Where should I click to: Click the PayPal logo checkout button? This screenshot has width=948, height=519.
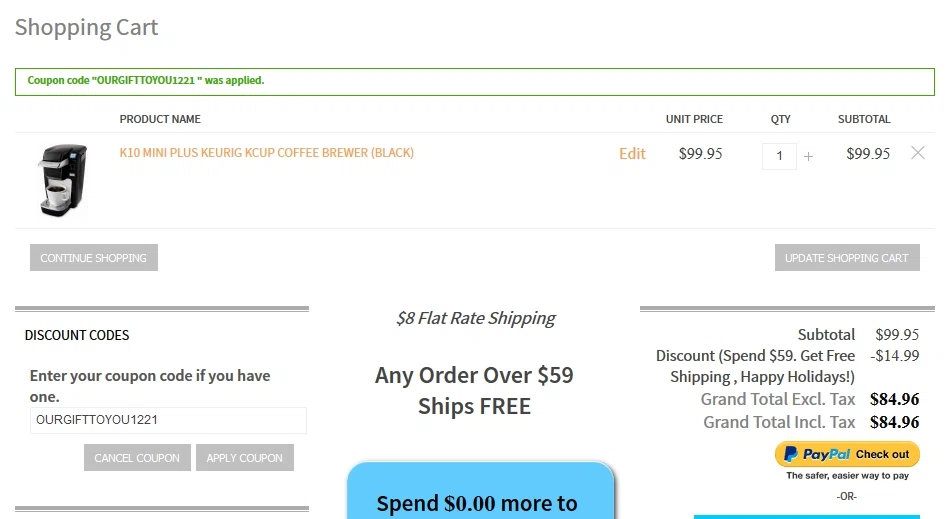pos(847,454)
